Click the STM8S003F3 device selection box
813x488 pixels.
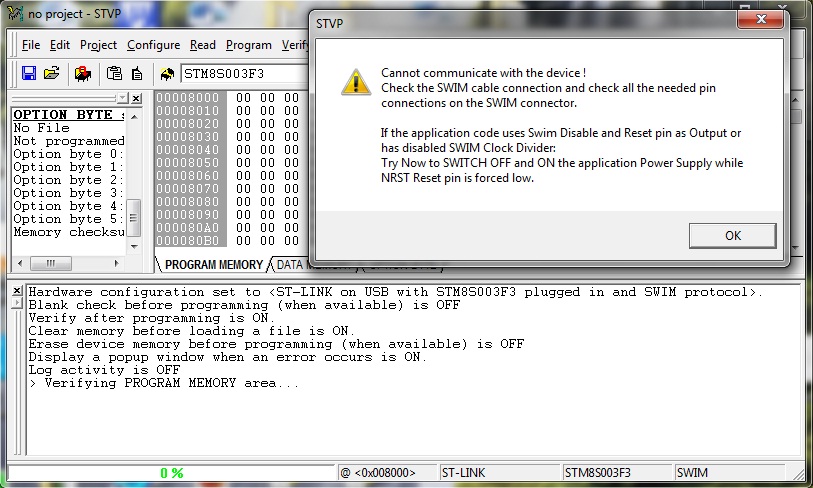pyautogui.click(x=245, y=74)
